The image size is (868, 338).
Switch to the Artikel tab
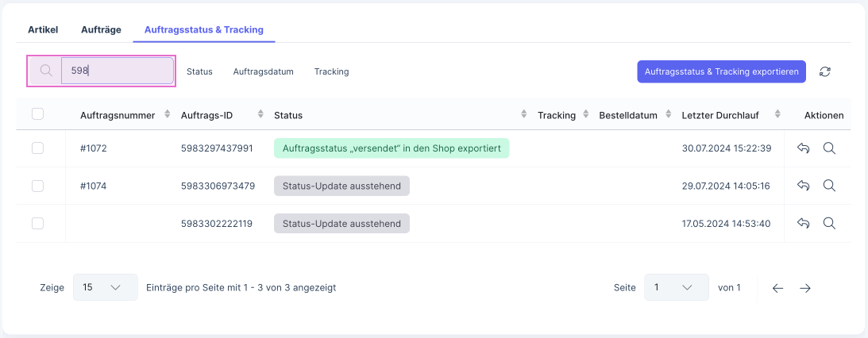coord(43,29)
